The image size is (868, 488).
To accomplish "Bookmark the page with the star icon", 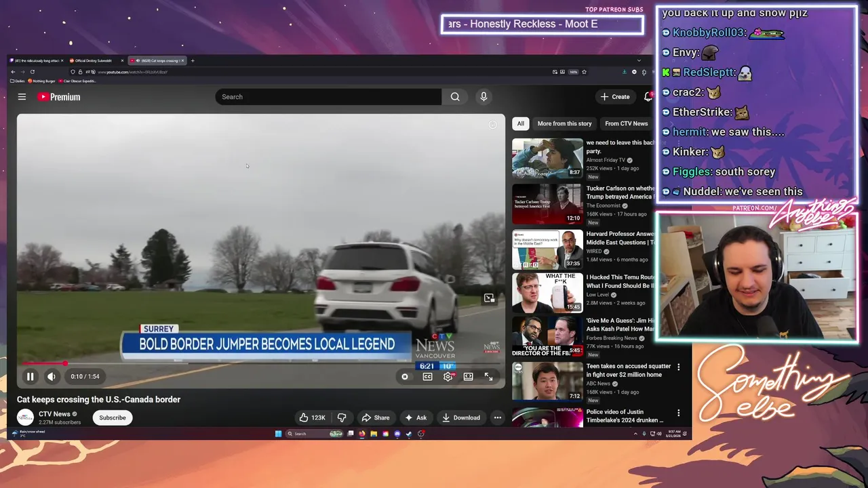I will [584, 72].
